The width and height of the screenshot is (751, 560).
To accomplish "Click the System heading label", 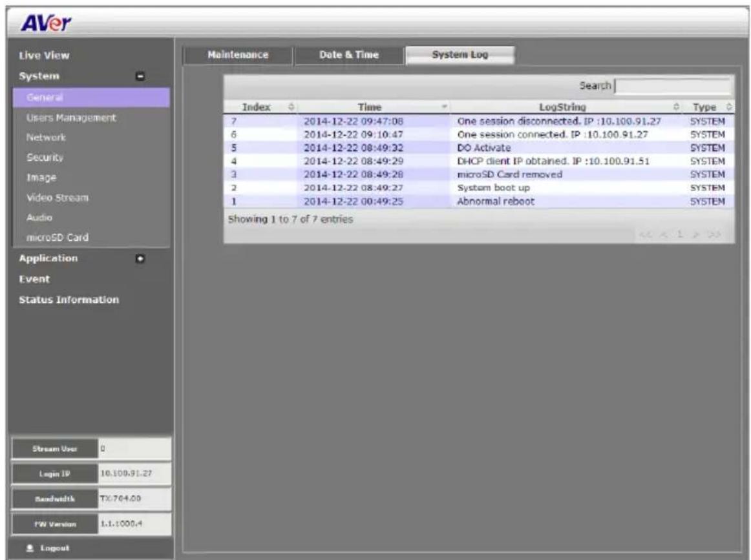I will [x=39, y=76].
